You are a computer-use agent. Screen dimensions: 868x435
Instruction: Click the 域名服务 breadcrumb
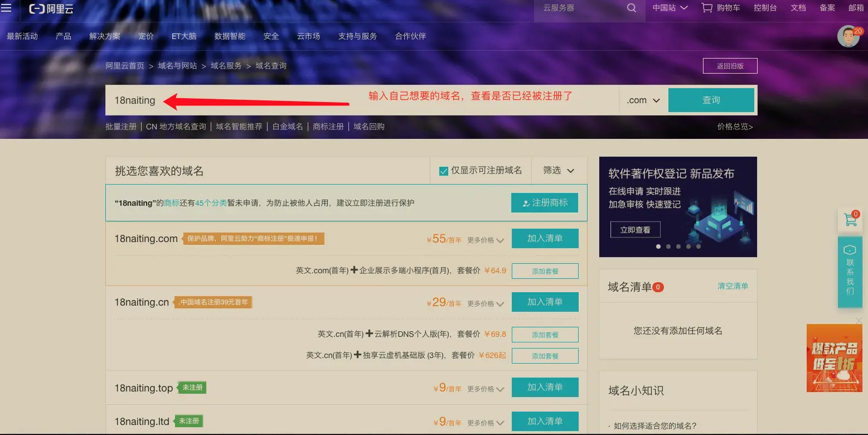pyautogui.click(x=226, y=66)
